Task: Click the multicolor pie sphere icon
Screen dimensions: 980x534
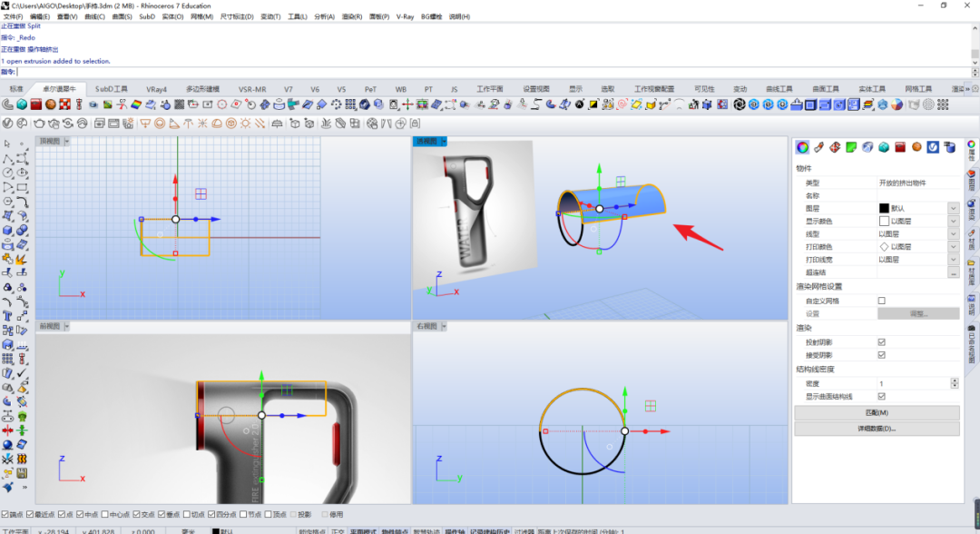Action: (x=897, y=104)
